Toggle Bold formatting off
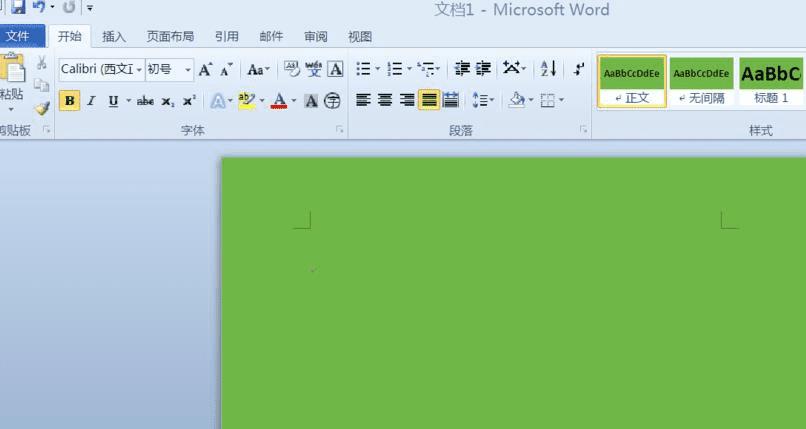This screenshot has height=429, width=806. tap(69, 101)
